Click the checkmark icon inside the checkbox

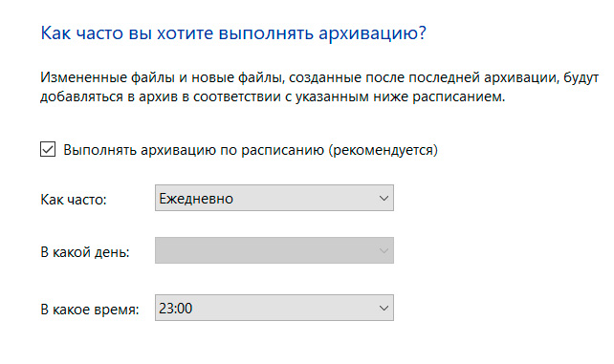coord(48,149)
